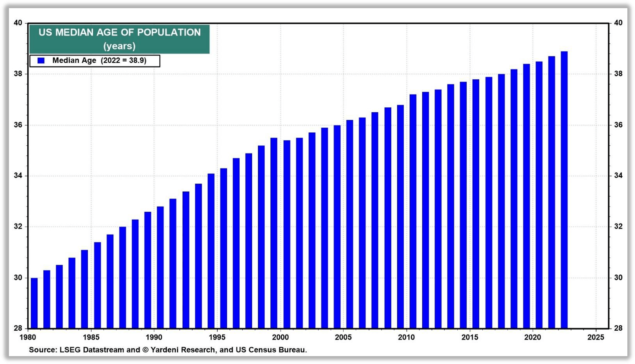Click the left y-axis label 36

[18, 125]
